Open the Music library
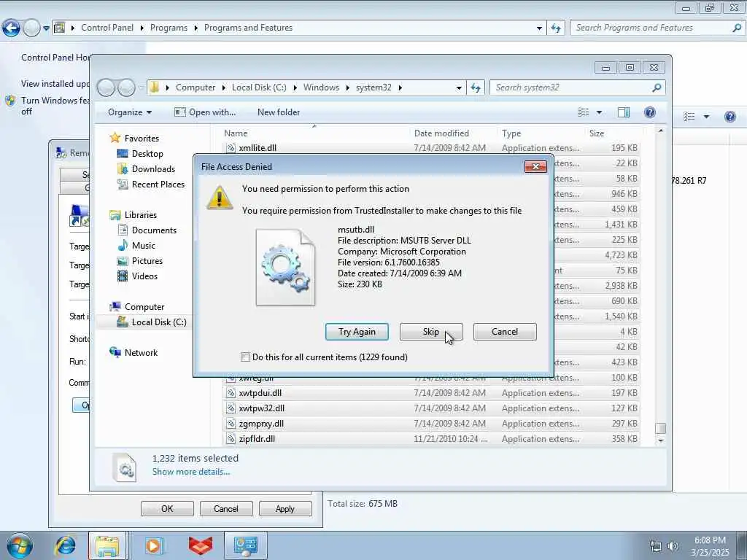This screenshot has width=747, height=560. pos(143,246)
